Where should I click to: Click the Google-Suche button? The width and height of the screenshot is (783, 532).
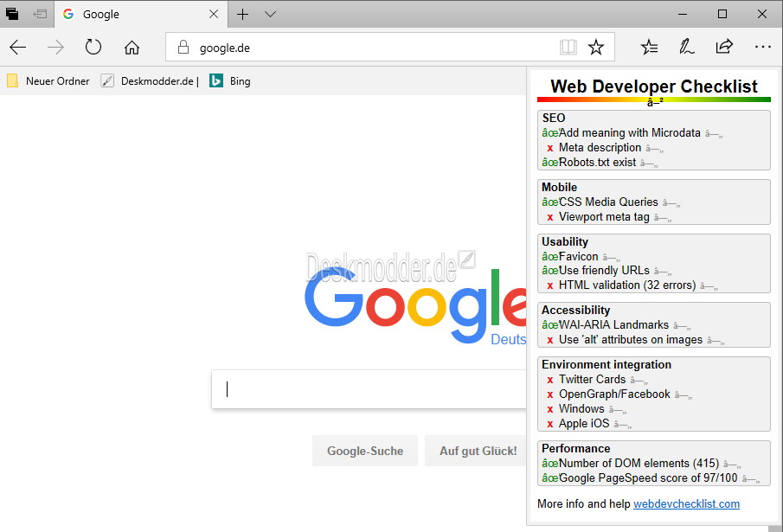[x=365, y=451]
